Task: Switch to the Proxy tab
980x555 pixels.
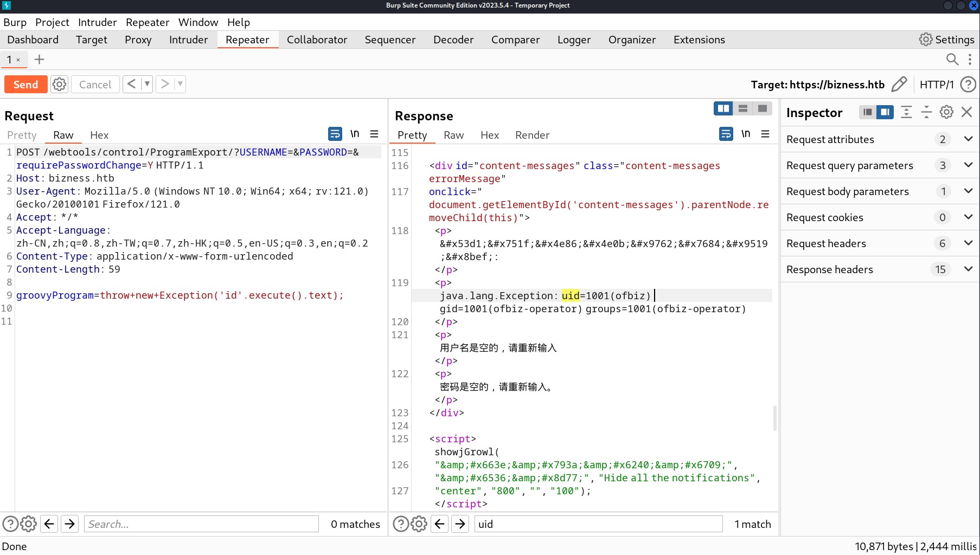Action: pyautogui.click(x=138, y=40)
